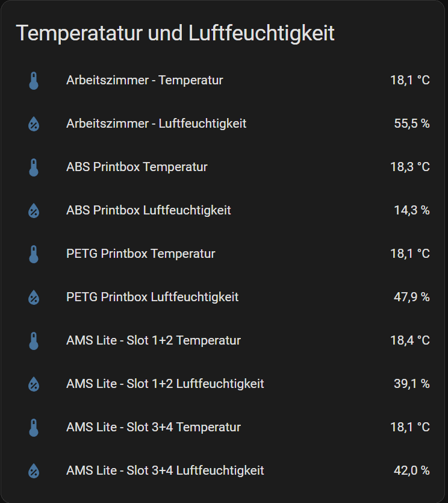Click the PETG Printbox thermometer icon

(34, 254)
